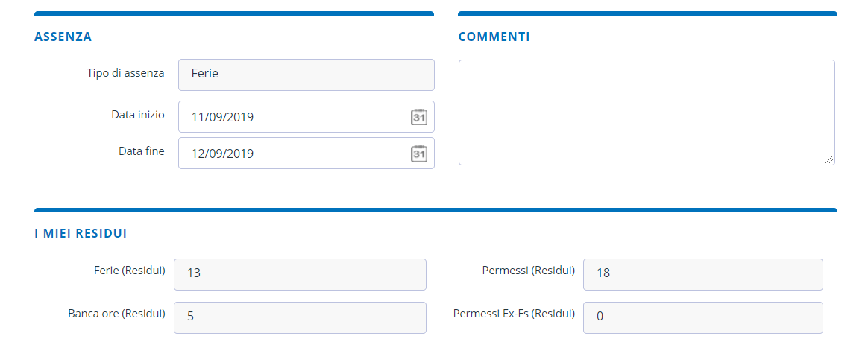
Task: Open the calendar picker for Data fine
Action: tap(418, 154)
